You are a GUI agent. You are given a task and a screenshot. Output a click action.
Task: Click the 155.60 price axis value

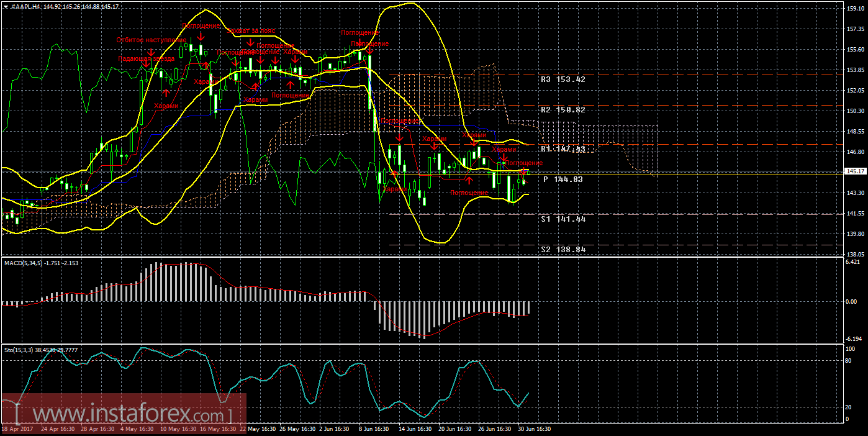856,50
